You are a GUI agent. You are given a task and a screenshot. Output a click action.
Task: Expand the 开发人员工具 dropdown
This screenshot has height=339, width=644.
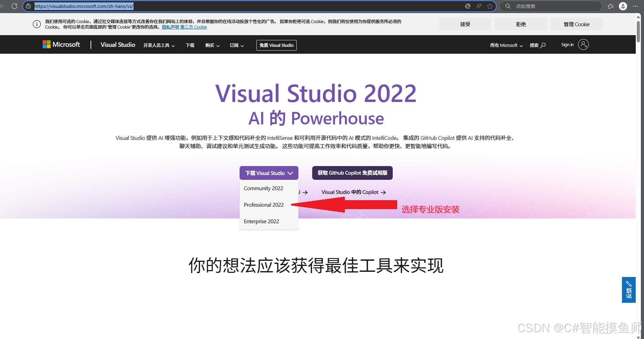(x=159, y=45)
